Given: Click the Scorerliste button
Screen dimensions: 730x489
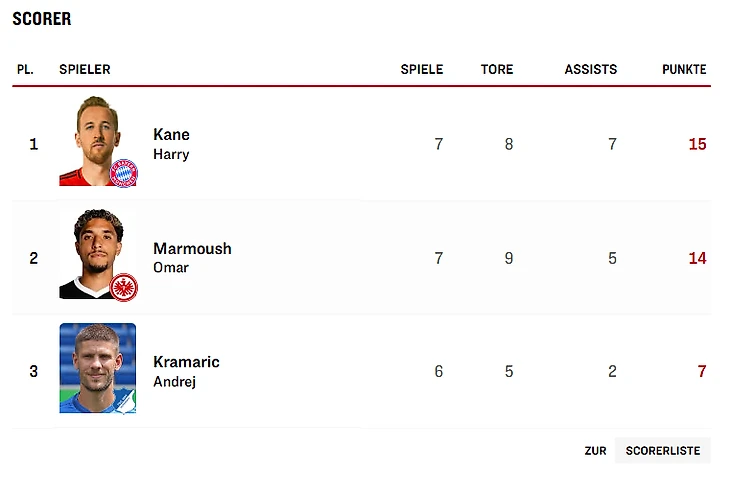Looking at the screenshot, I should 662,451.
